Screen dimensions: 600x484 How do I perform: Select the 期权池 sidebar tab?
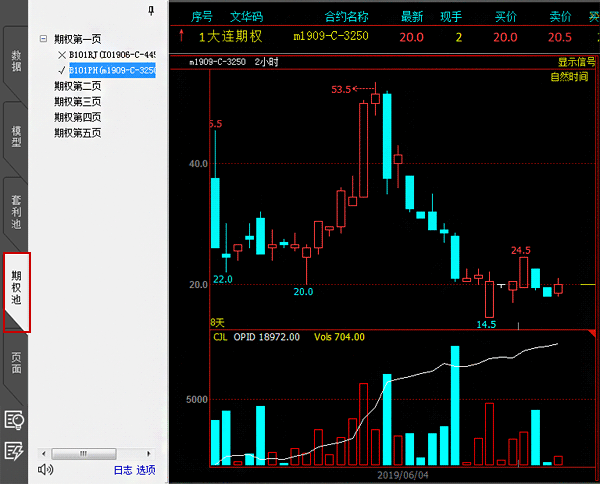pyautogui.click(x=16, y=287)
